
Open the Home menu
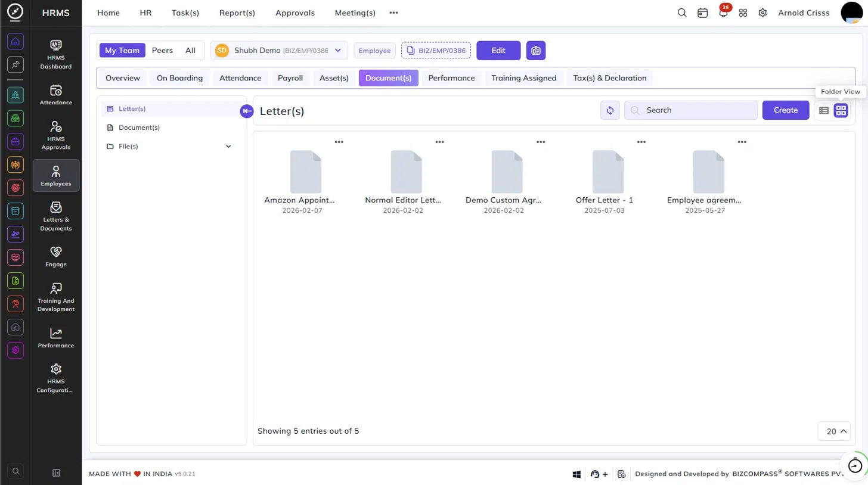coord(108,13)
